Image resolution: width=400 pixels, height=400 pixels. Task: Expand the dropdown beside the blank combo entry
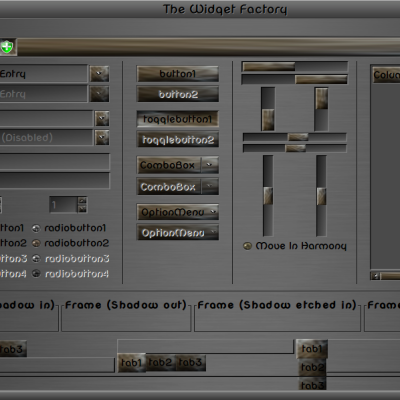coord(102,118)
